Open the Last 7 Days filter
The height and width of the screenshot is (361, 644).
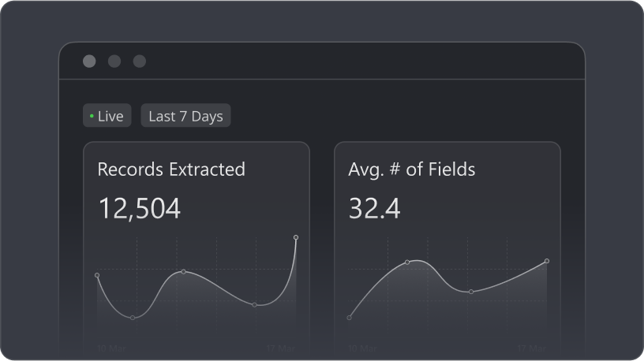click(185, 116)
